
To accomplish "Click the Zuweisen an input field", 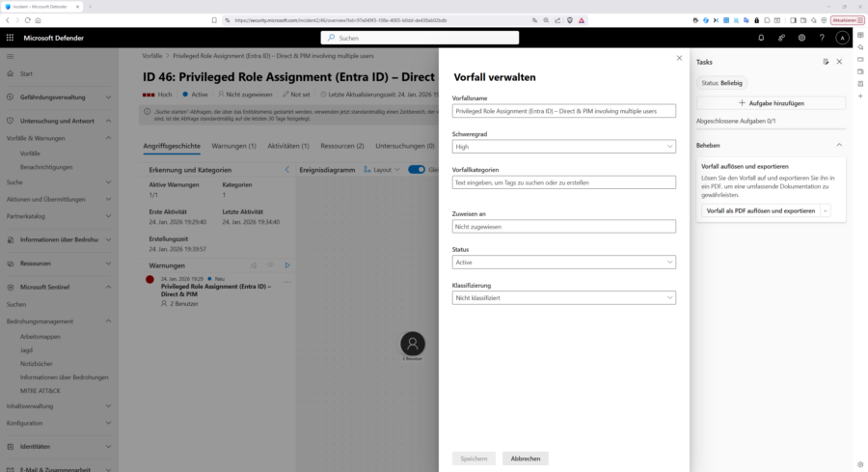I will 563,227.
